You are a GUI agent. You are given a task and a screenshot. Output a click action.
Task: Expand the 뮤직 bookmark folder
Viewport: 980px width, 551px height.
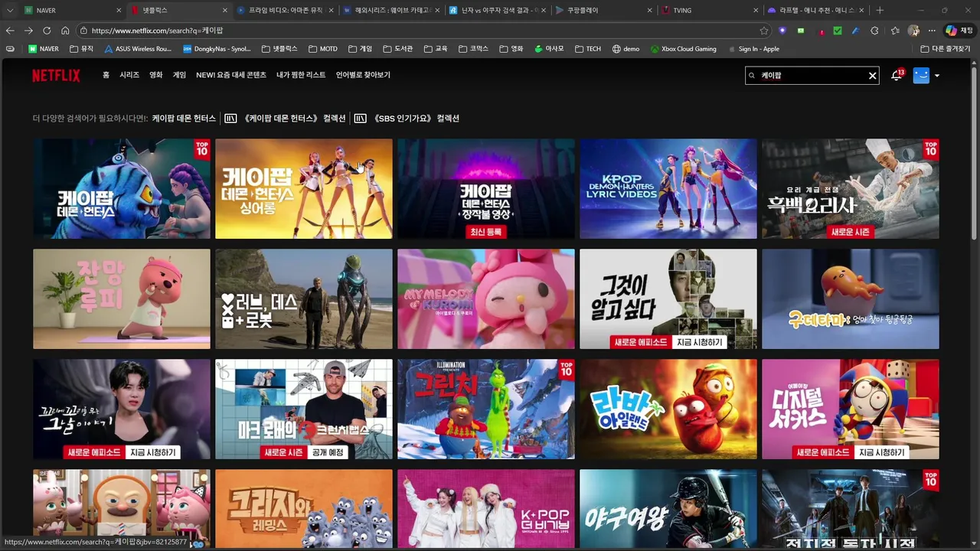click(x=81, y=49)
